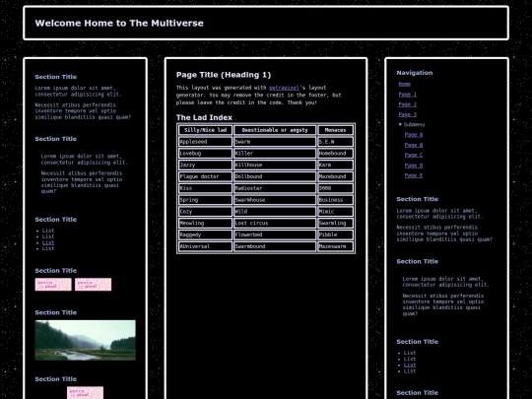This screenshot has width=532, height=399.
Task: Open the underlined List link in left sidebar
Action: [x=48, y=242]
